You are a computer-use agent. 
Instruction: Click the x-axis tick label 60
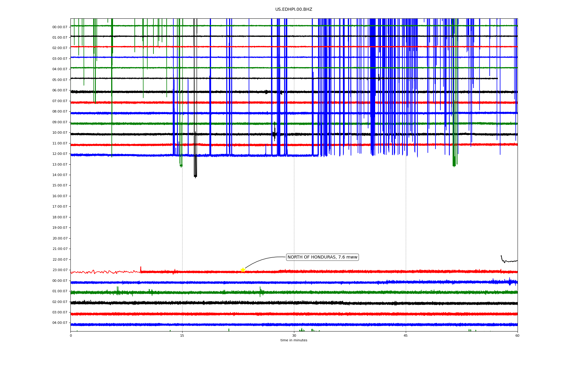click(x=517, y=335)
